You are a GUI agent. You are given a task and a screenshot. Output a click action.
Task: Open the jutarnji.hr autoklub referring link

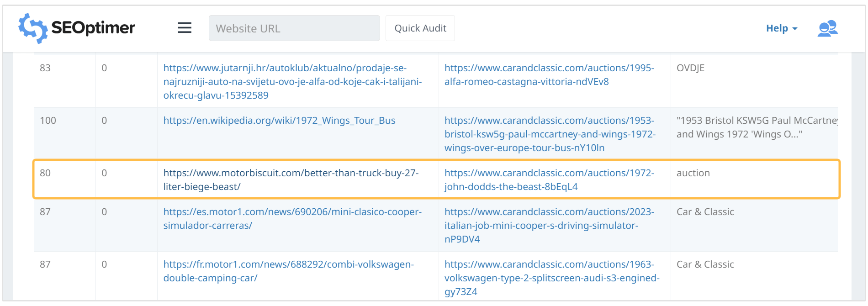pos(292,81)
